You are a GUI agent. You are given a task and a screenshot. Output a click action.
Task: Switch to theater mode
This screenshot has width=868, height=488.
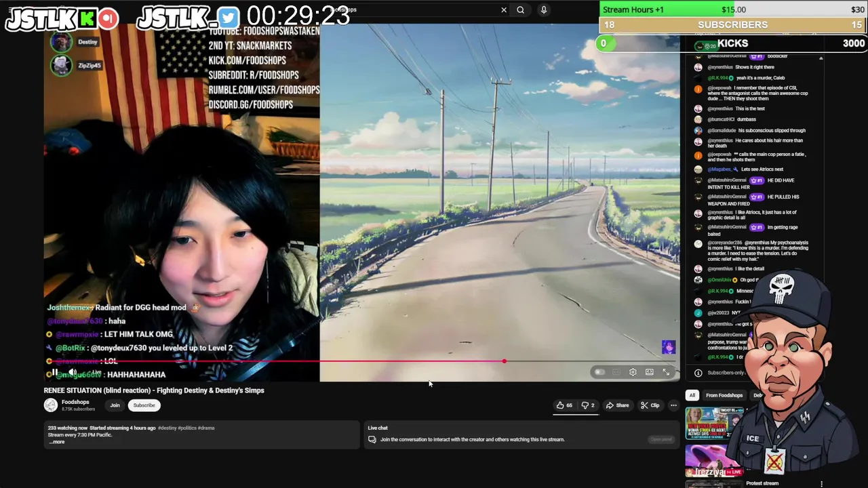pyautogui.click(x=650, y=372)
